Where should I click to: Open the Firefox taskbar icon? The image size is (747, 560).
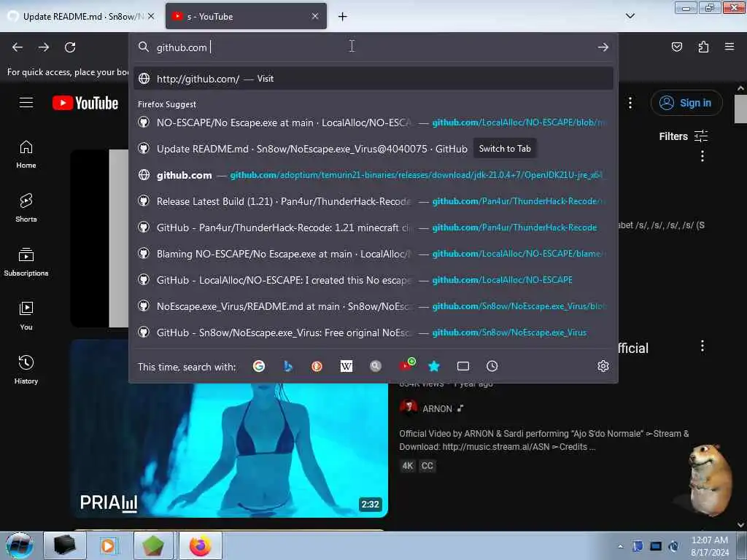[x=200, y=545]
